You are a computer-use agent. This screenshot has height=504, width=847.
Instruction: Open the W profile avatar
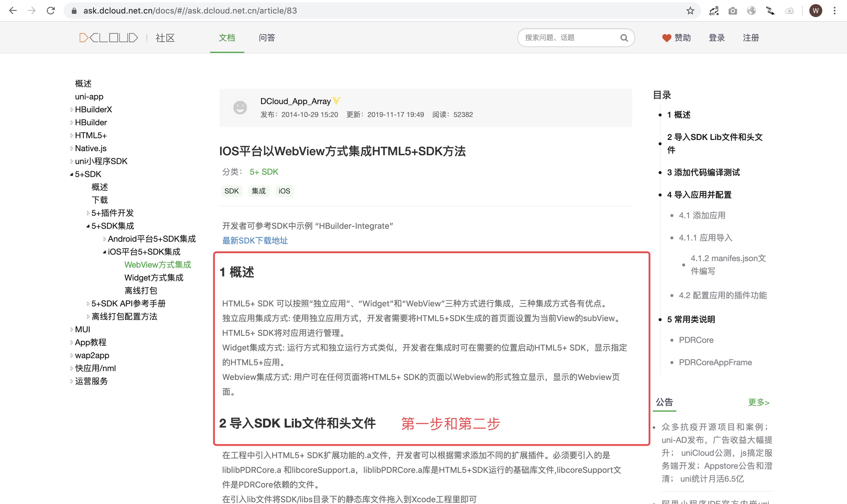pyautogui.click(x=816, y=11)
